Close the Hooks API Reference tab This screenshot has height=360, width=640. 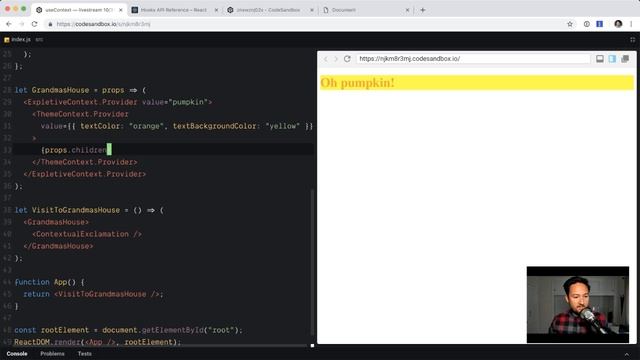(x=216, y=10)
